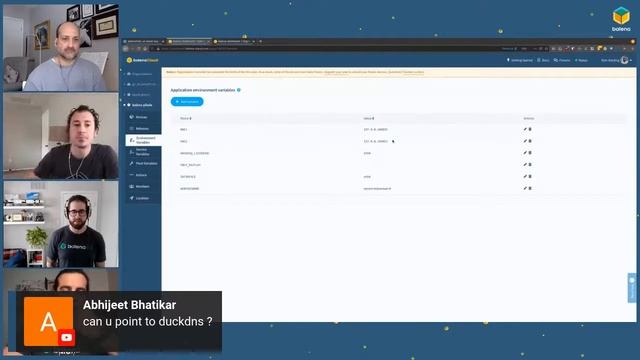Open Devices in the sidebar
The width and height of the screenshot is (640, 360).
tap(143, 117)
